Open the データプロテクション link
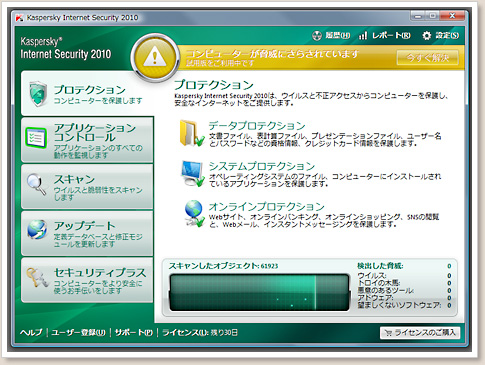Image resolution: width=485 pixels, height=365 pixels. (257, 126)
